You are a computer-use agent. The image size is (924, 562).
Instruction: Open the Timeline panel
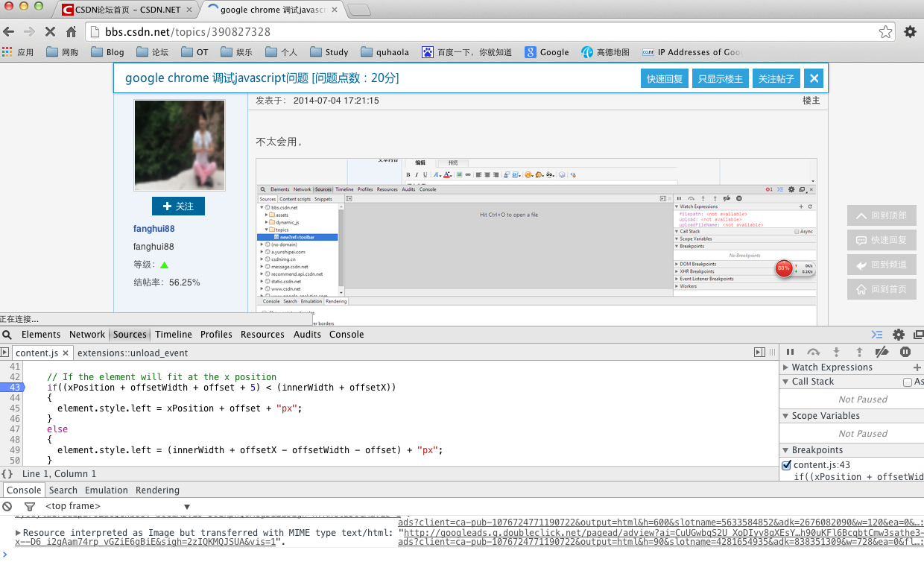[174, 335]
